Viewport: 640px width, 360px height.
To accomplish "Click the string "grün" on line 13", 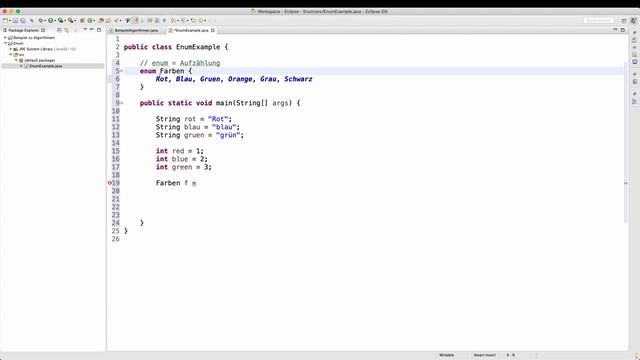I will pos(228,135).
